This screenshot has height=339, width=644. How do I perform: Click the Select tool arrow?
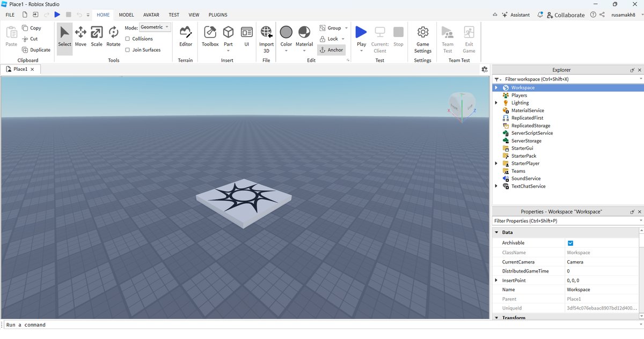(64, 38)
